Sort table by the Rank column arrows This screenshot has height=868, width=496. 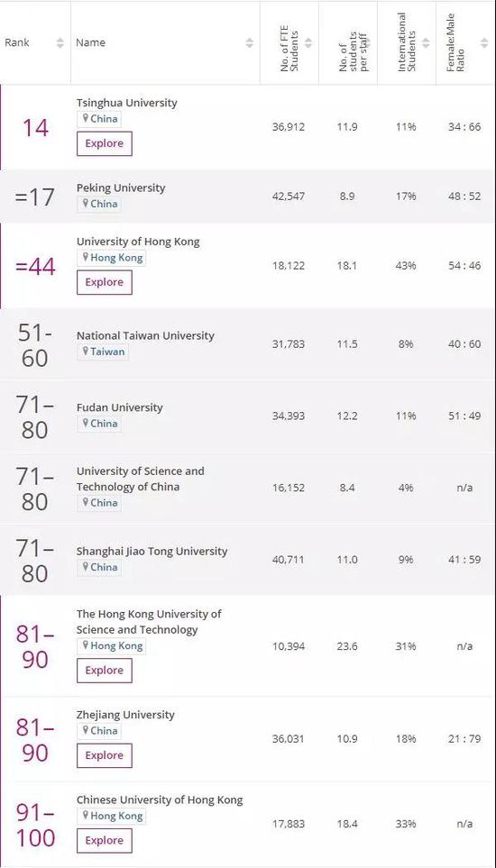(60, 42)
